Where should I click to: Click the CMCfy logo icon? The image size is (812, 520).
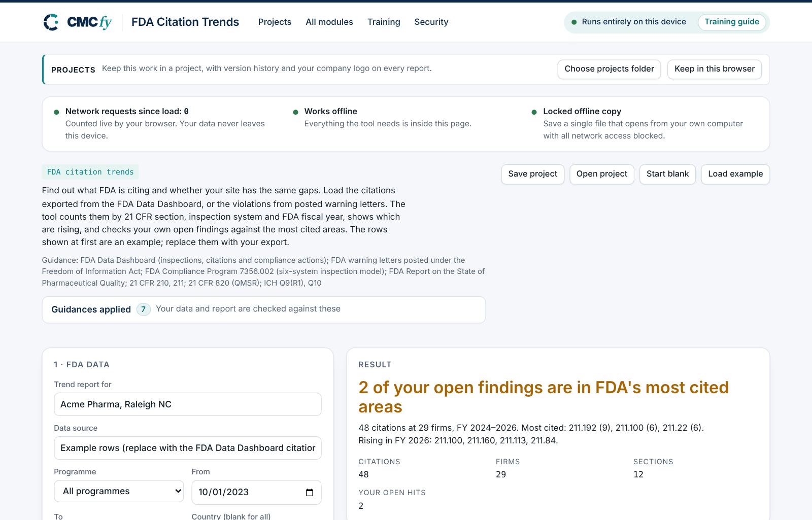(x=51, y=22)
